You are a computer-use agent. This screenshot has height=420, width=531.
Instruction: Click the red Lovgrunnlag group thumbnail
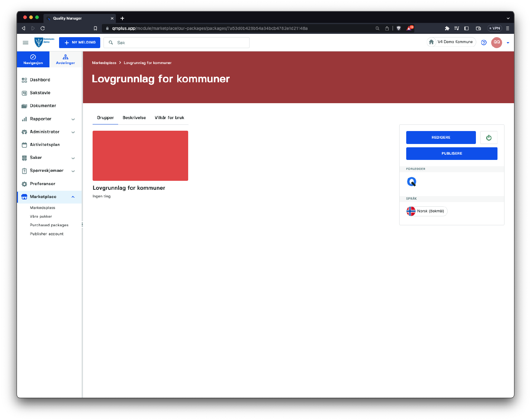tap(140, 156)
